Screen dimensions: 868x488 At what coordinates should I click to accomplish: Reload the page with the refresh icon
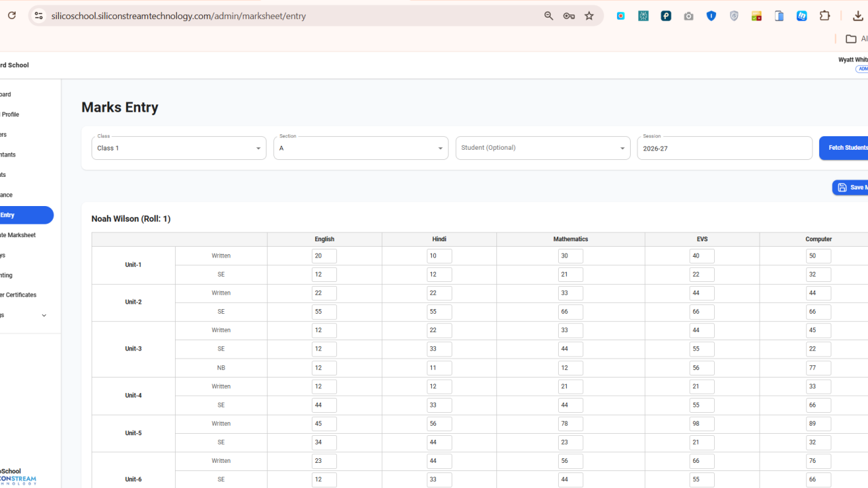[12, 16]
